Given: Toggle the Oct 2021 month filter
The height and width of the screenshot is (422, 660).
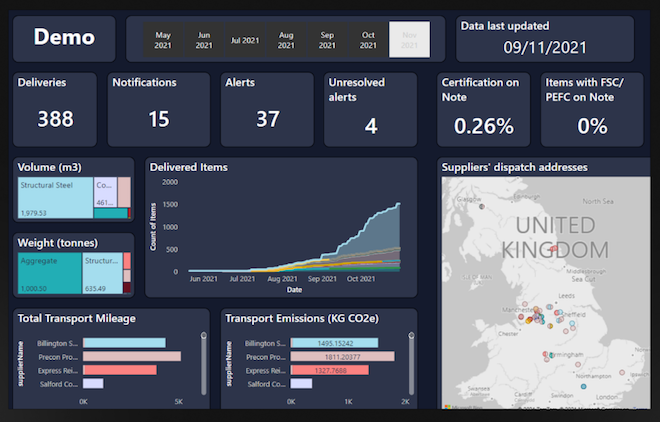Looking at the screenshot, I should pyautogui.click(x=368, y=40).
